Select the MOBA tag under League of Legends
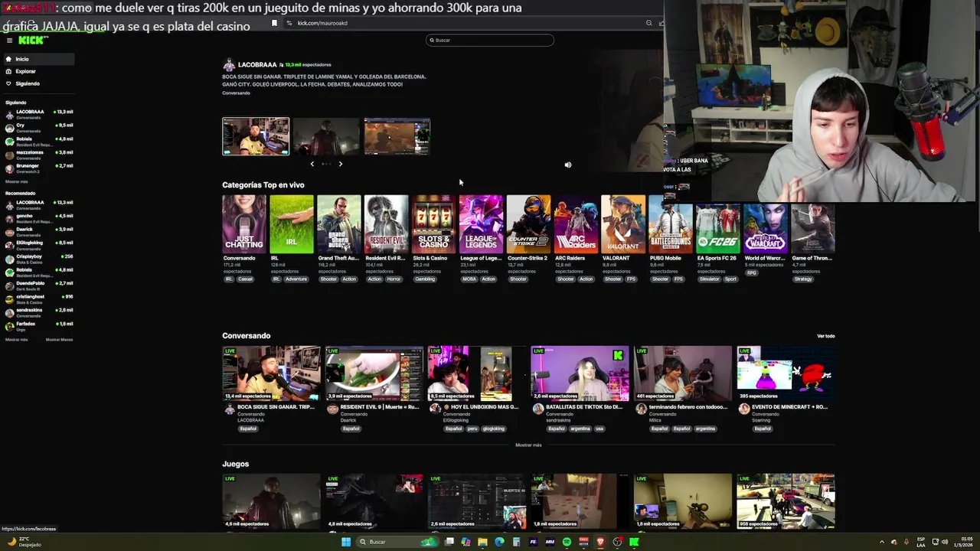Screen dimensions: 980x551 click(x=469, y=279)
